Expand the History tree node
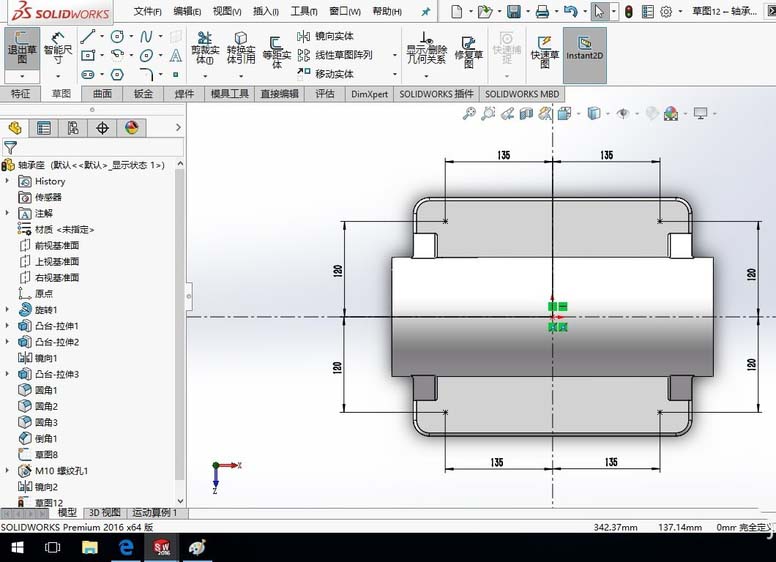This screenshot has width=776, height=562. click(7, 181)
